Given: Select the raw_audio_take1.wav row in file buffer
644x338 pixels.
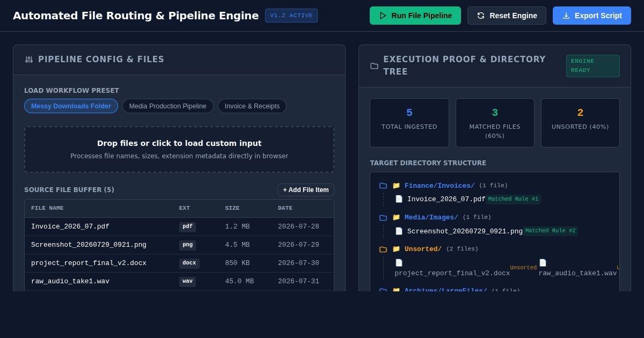Looking at the screenshot, I should tap(179, 282).
